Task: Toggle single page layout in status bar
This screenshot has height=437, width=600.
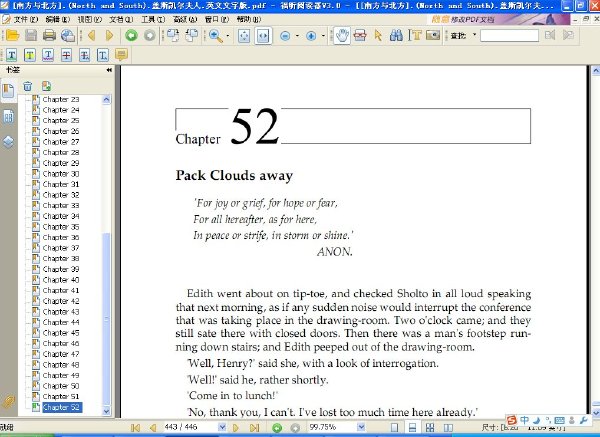Action: (395, 427)
